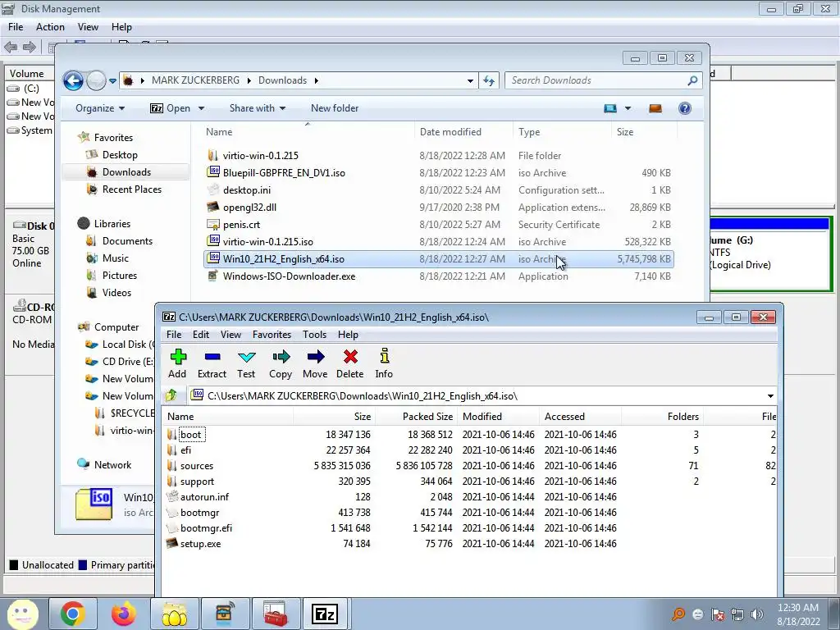Open Explorer help icon
This screenshot has height=630, width=840.
click(x=685, y=108)
